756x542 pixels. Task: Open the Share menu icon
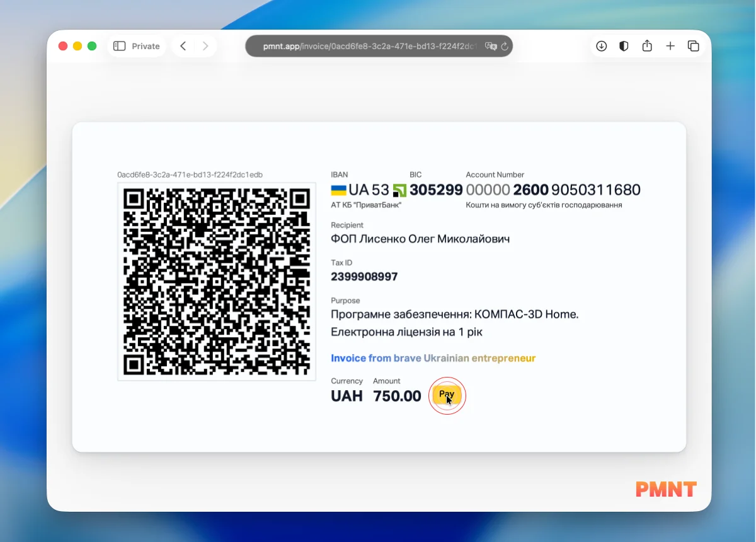coord(647,45)
